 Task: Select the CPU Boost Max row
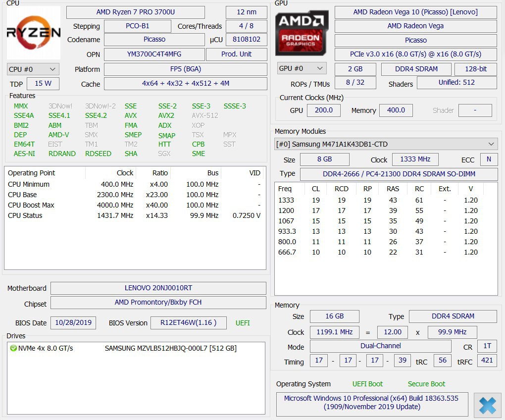click(135, 205)
